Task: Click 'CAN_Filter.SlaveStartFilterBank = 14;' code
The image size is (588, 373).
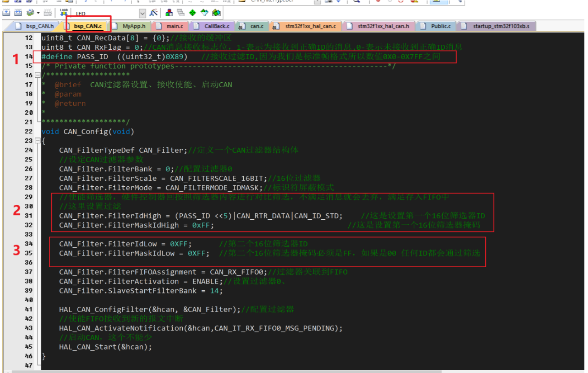Action: pyautogui.click(x=141, y=291)
